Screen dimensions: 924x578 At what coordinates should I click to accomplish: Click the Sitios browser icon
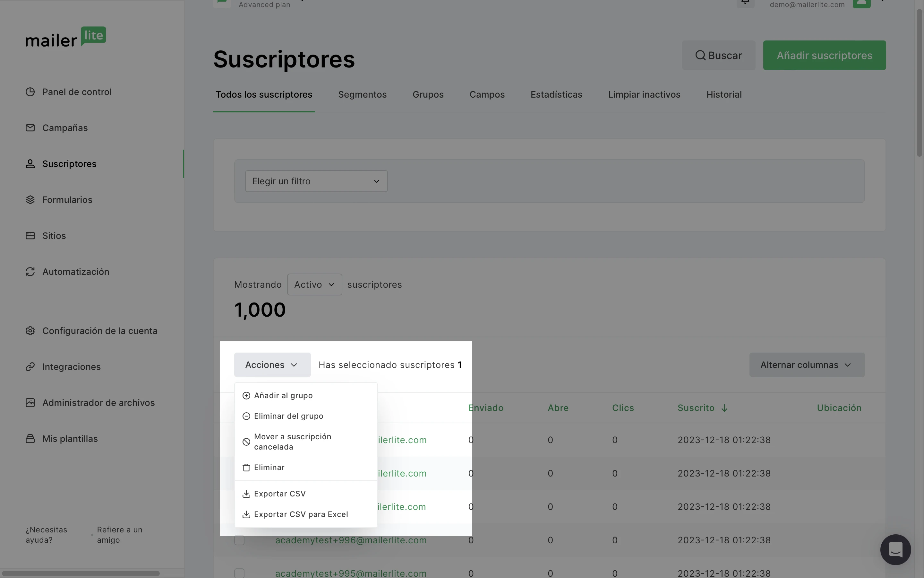[x=30, y=235]
